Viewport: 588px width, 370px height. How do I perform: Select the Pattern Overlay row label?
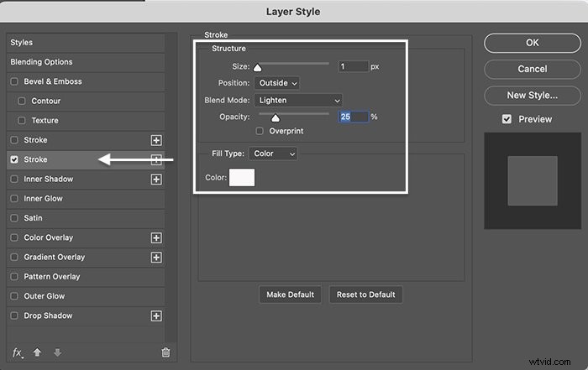pyautogui.click(x=52, y=276)
